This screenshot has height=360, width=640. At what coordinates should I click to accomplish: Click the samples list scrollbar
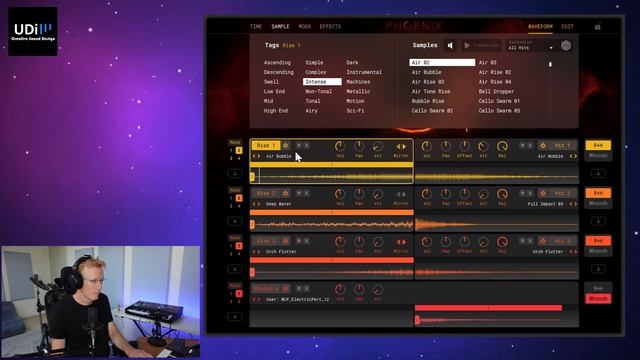point(550,64)
